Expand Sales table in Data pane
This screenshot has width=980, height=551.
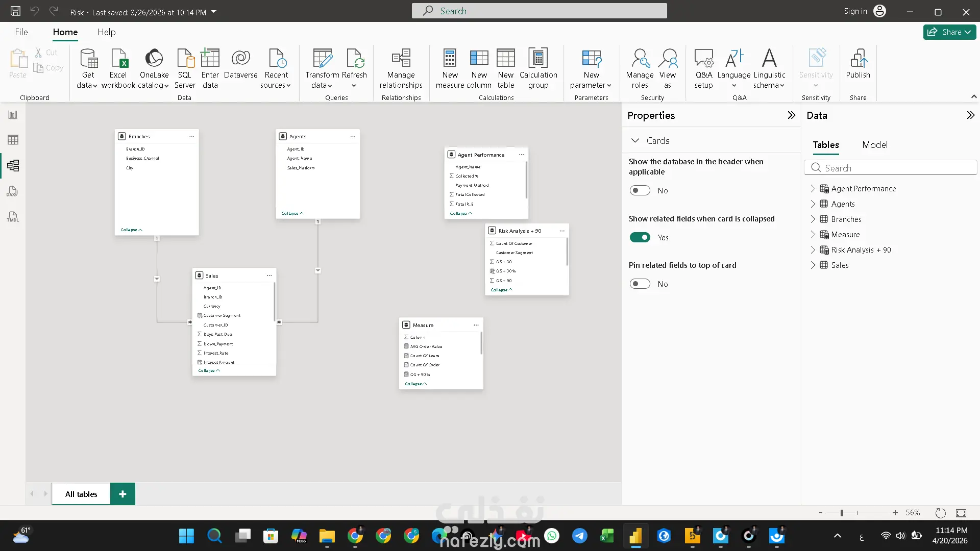coord(813,265)
